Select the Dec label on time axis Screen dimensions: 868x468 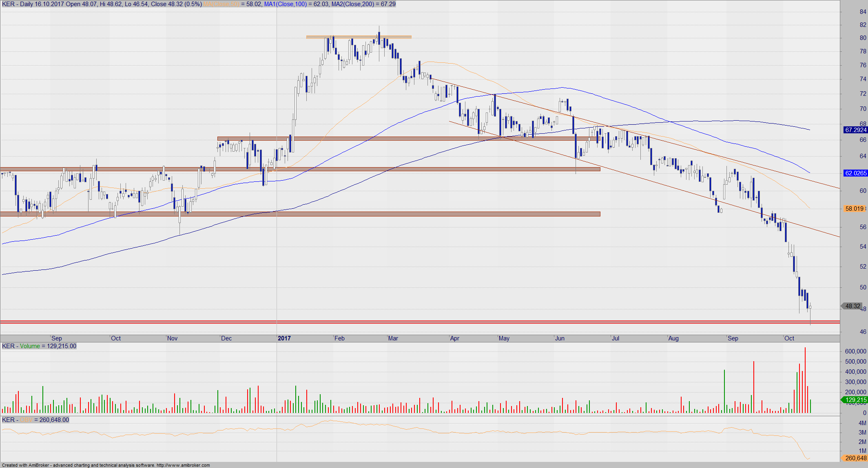tap(226, 338)
